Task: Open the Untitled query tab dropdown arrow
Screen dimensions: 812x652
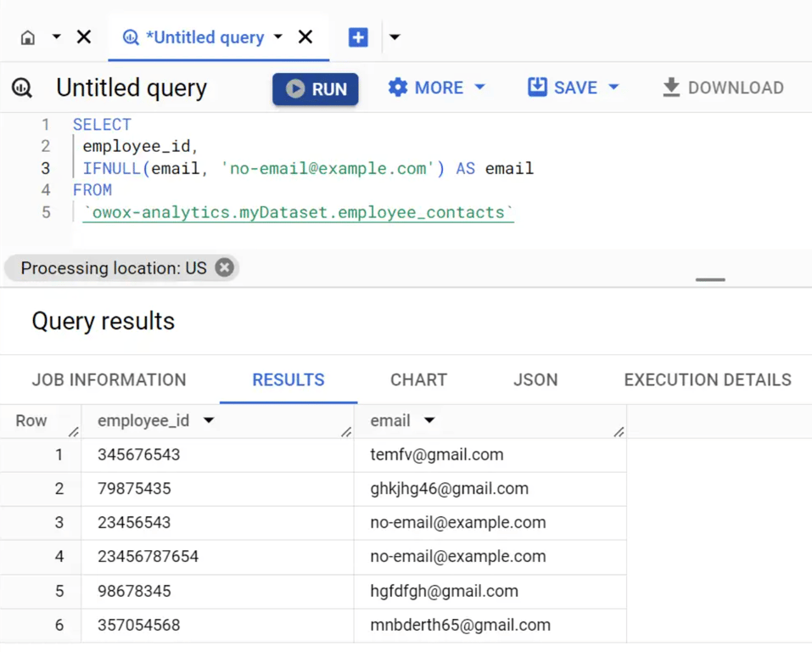Action: [x=278, y=37]
